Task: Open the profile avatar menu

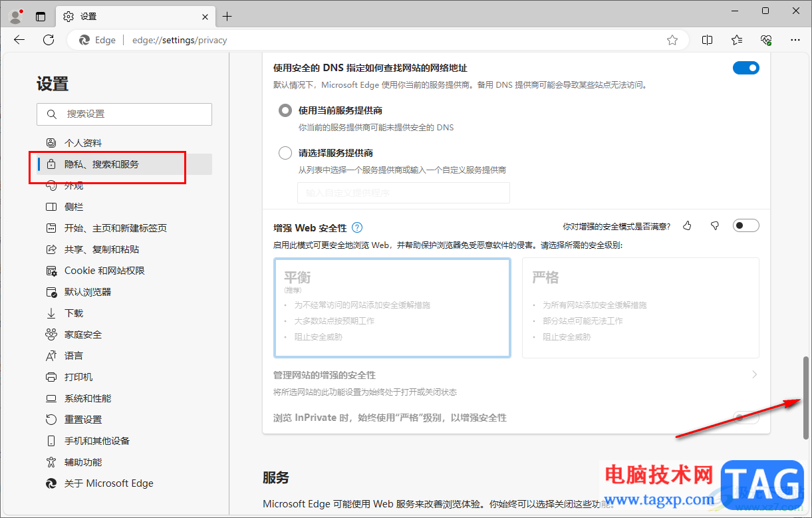Action: click(17, 16)
